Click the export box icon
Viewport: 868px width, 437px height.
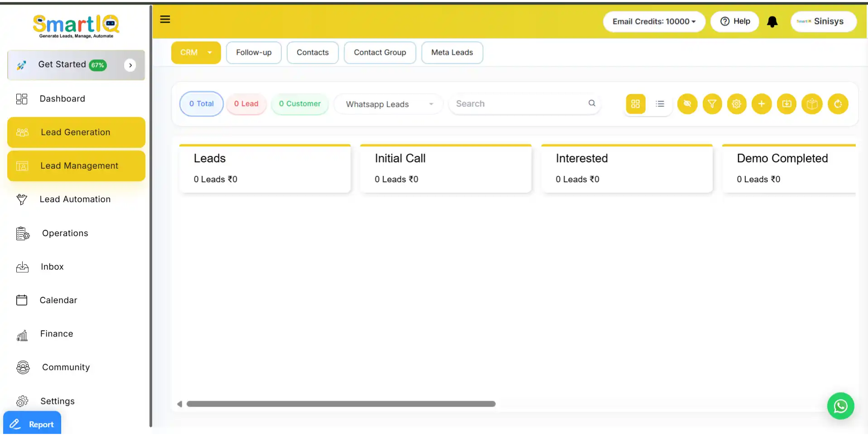click(812, 104)
